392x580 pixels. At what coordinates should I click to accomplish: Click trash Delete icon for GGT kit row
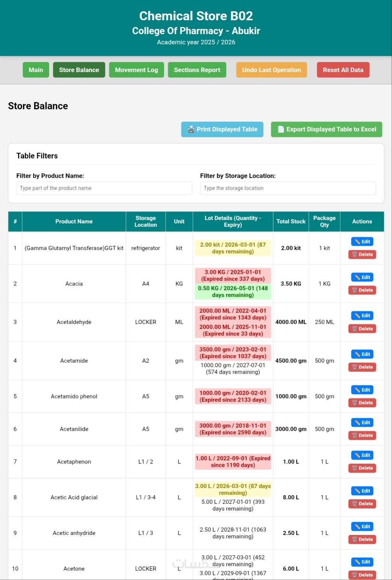point(354,254)
